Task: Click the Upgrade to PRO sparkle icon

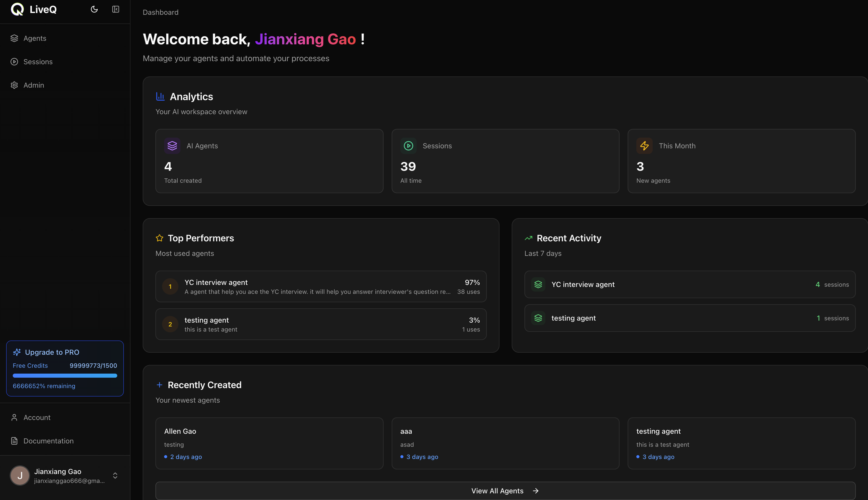Action: click(17, 352)
